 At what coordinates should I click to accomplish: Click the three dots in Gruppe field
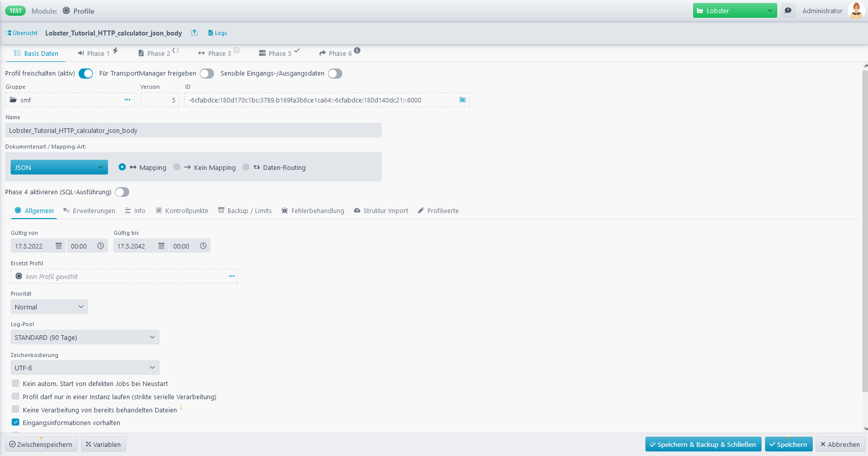[x=127, y=100]
